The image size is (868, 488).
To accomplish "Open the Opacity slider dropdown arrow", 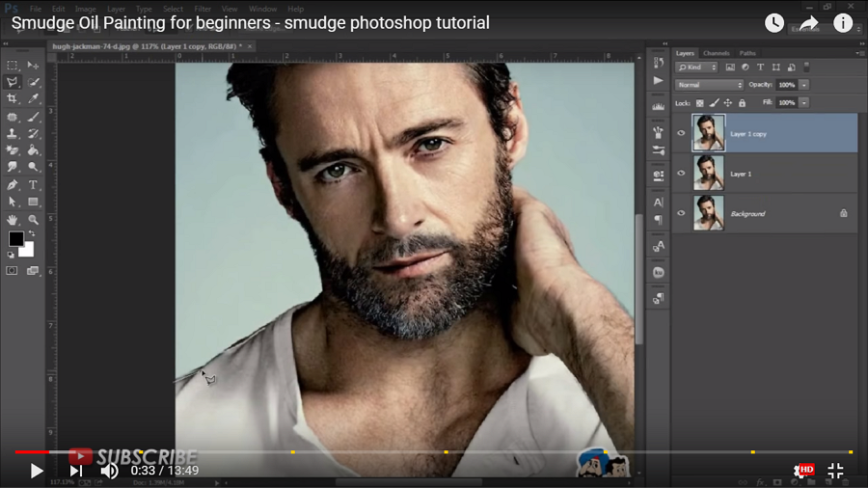I will (804, 85).
